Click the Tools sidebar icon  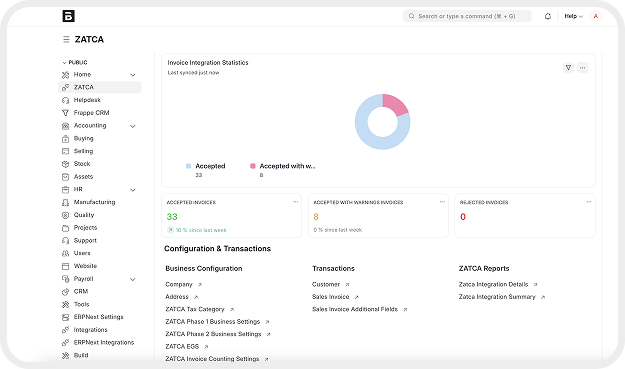65,304
